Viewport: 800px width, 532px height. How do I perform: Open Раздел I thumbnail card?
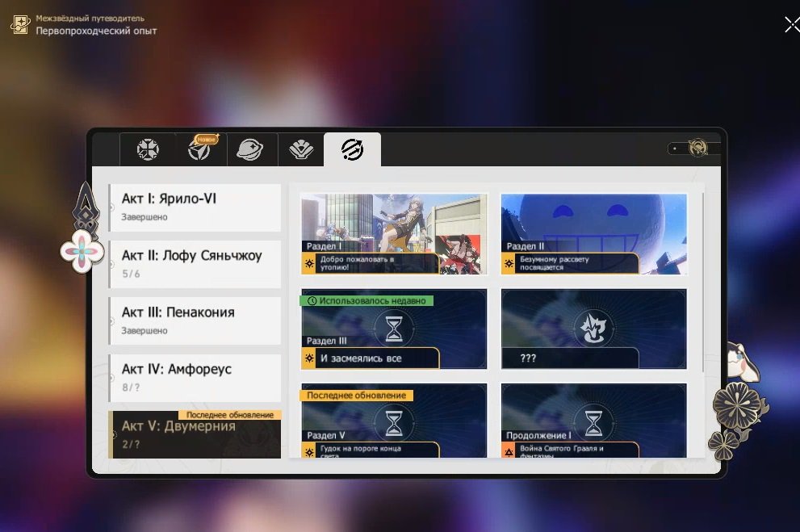394,234
